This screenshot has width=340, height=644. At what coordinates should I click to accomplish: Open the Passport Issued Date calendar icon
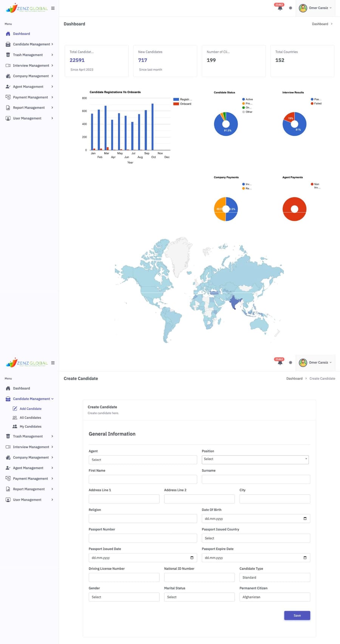192,558
